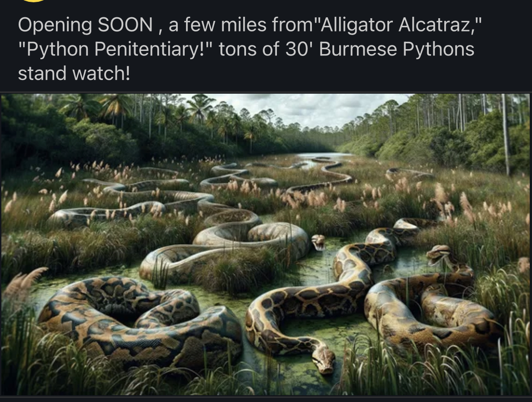Click the open-mouthed python head mid-image
The width and height of the screenshot is (532, 402).
pos(318,242)
